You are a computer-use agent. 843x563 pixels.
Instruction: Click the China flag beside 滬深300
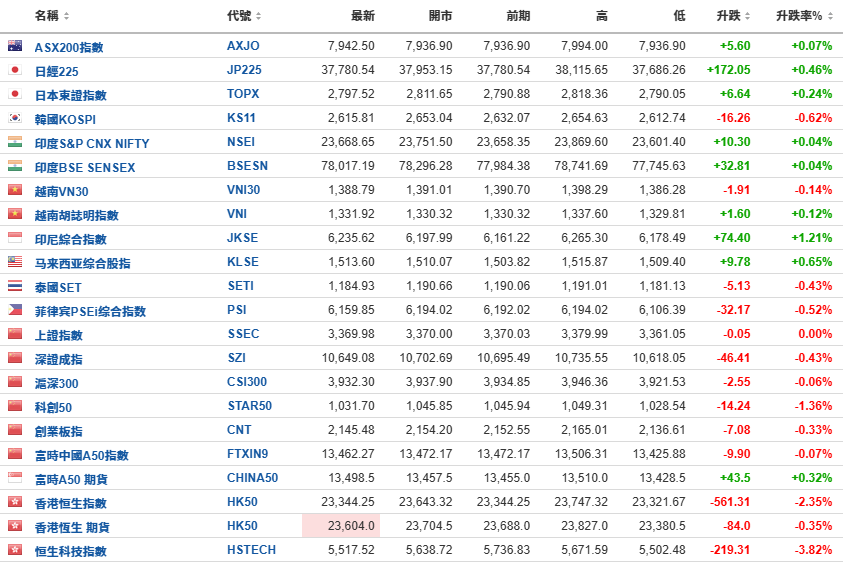click(15, 382)
